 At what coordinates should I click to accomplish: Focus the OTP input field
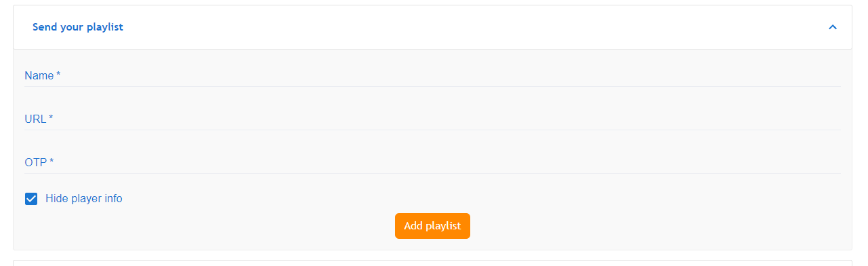pos(432,163)
